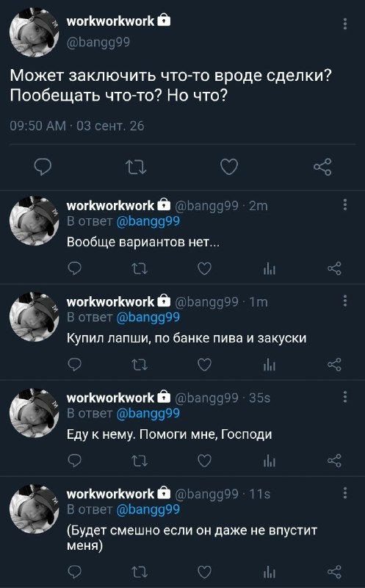
Task: Like the main tweet about making a deal
Action: point(229,167)
